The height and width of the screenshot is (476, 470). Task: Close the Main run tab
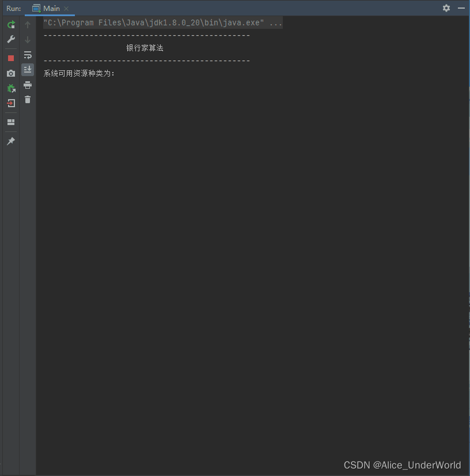click(x=66, y=9)
